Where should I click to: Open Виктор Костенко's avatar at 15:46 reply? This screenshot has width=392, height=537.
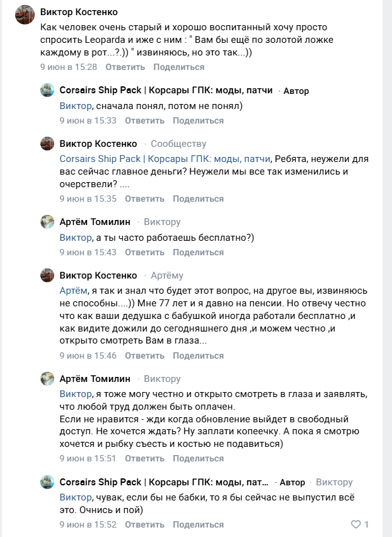(x=47, y=275)
